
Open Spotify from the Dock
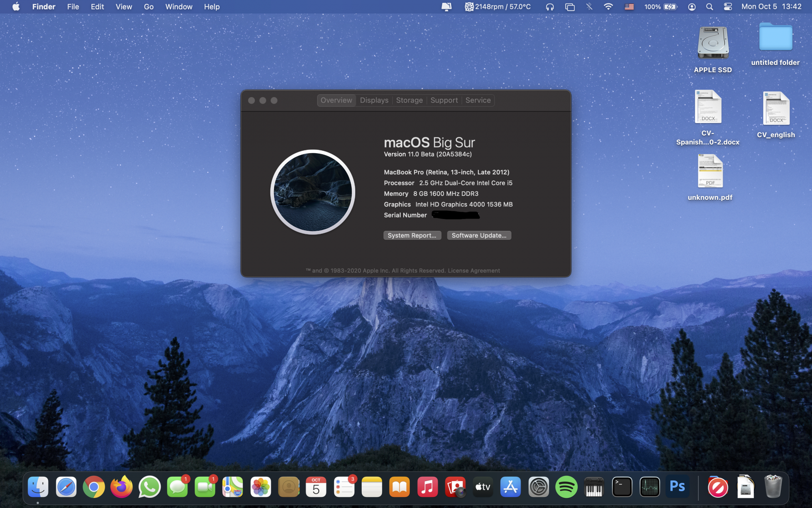[566, 486]
